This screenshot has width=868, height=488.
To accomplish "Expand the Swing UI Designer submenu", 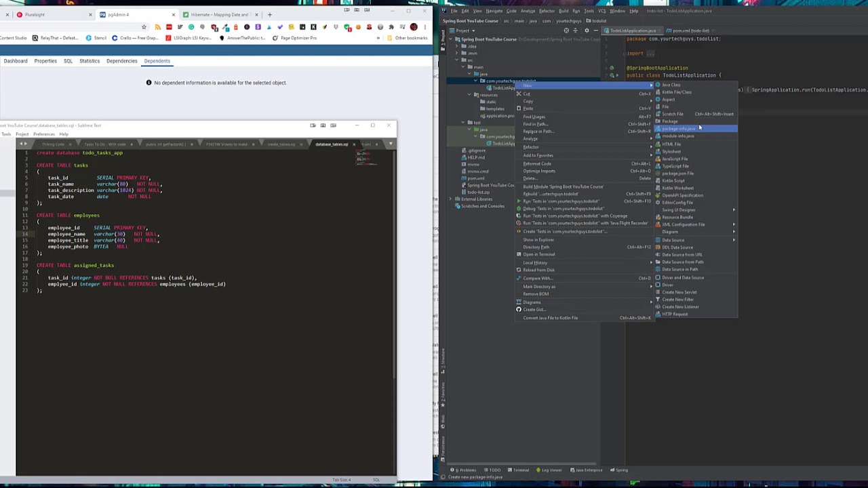I will tap(697, 210).
